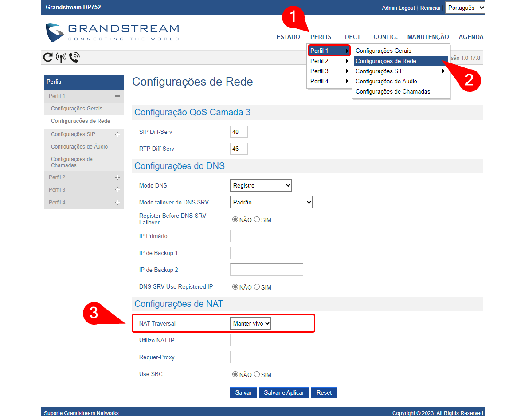Open the Modo DNS dropdown
Viewport: 532px width, 416px height.
coord(261,185)
